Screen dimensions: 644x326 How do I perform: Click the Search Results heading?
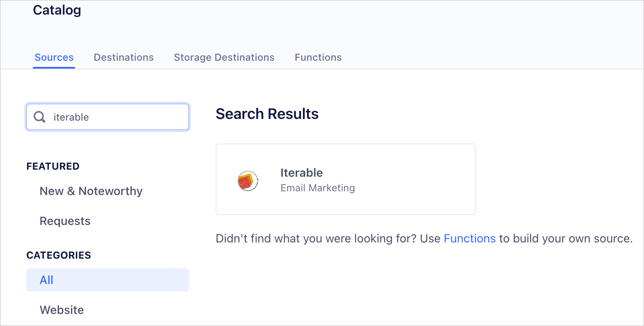267,114
